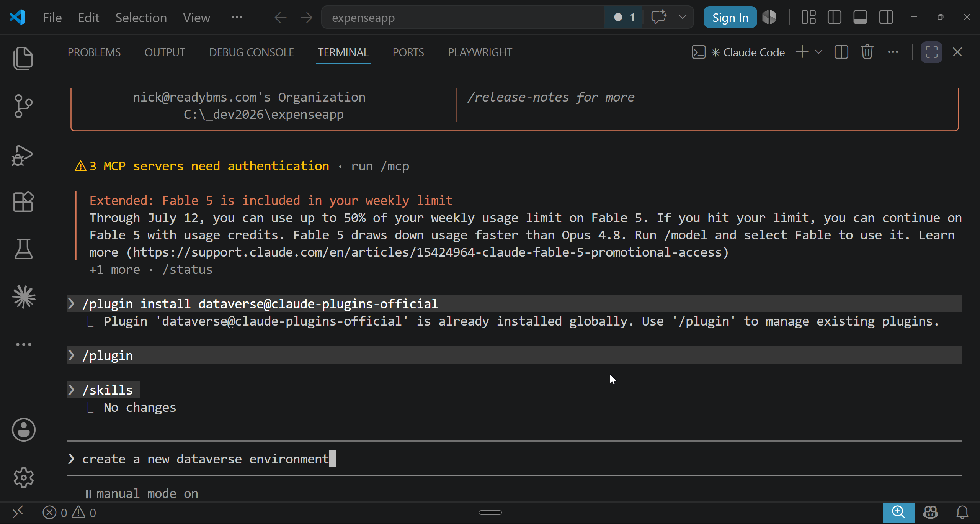The height and width of the screenshot is (524, 980).
Task: Open the Edit menu
Action: pos(88,18)
